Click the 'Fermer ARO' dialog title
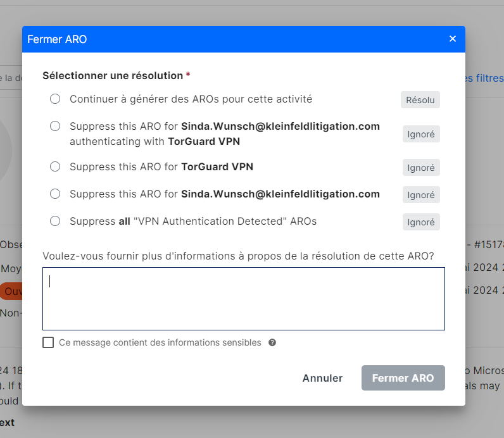504x438 pixels. (x=57, y=39)
